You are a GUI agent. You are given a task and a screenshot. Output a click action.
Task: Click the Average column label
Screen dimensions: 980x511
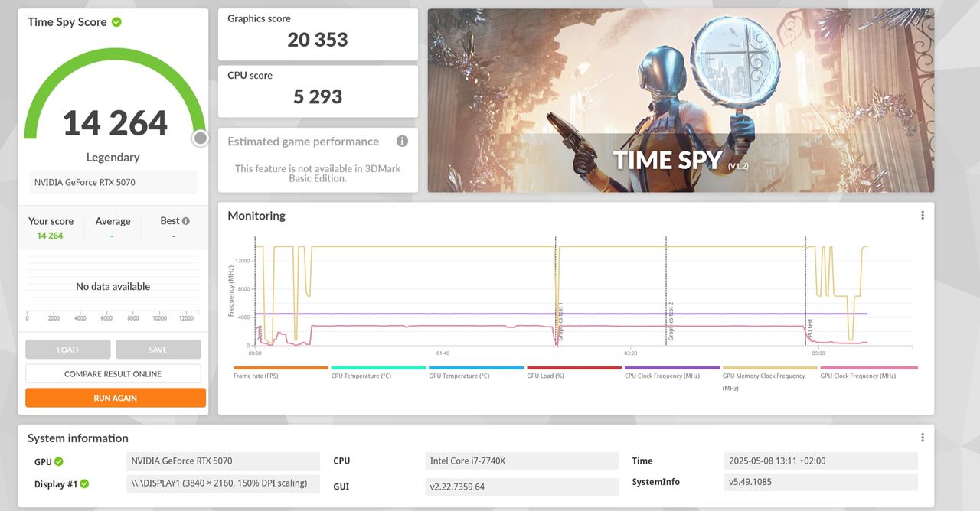pos(113,221)
